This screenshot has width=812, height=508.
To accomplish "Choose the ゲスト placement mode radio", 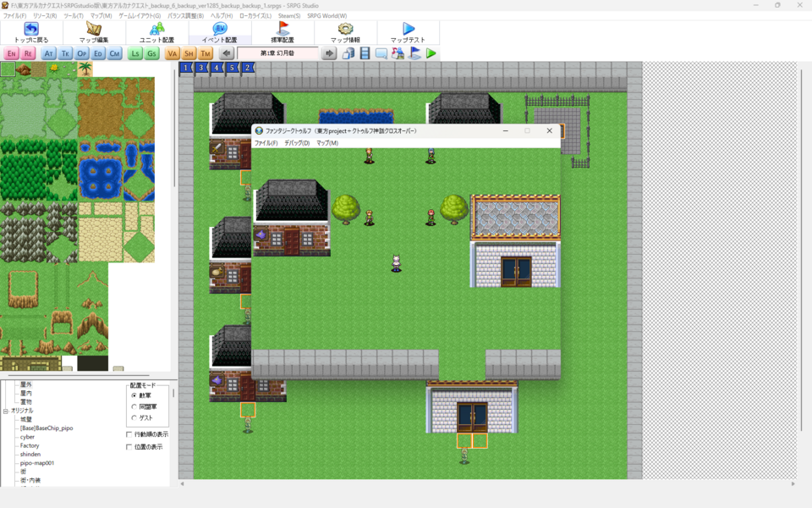I will tap(134, 417).
